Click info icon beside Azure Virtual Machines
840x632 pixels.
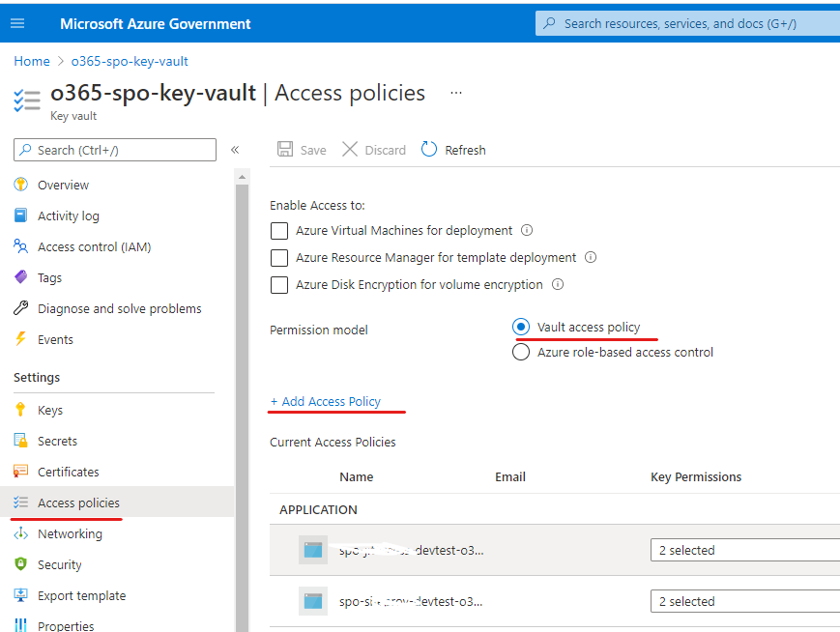point(527,231)
